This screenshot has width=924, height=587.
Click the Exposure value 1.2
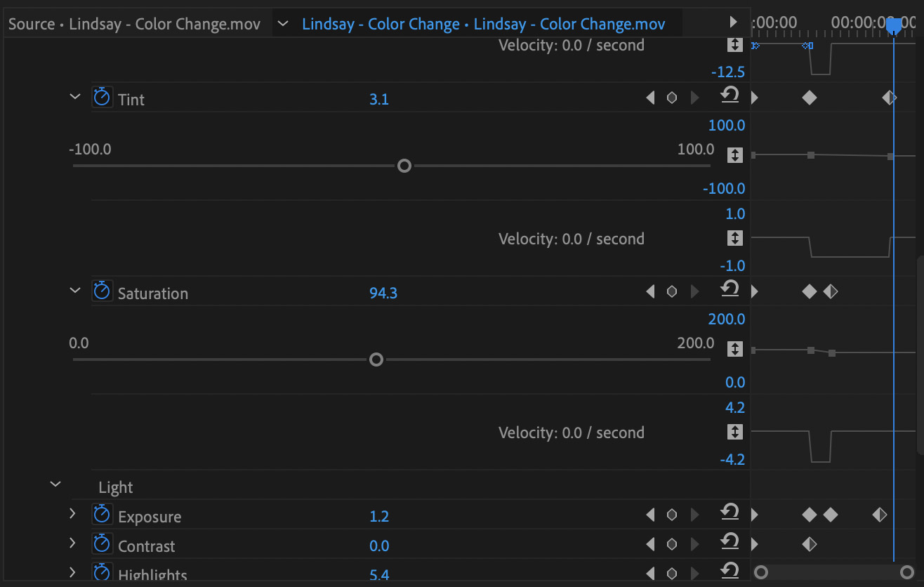click(x=379, y=517)
